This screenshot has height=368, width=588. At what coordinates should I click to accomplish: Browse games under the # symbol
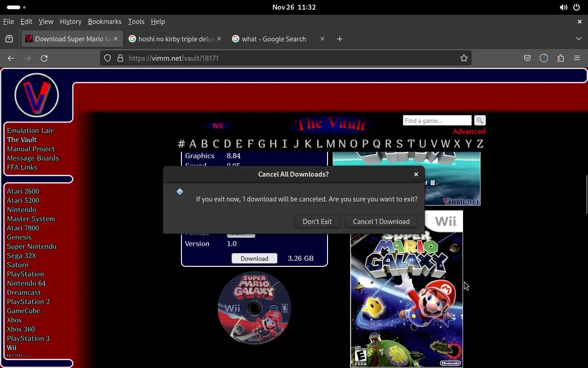[181, 144]
